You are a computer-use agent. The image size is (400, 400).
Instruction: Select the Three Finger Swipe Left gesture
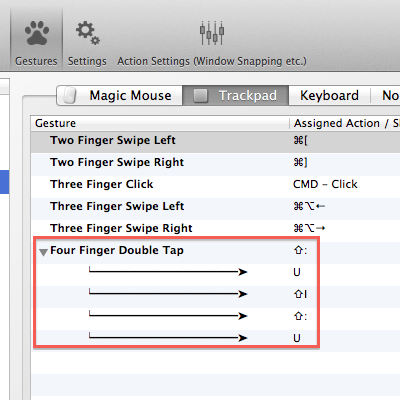point(215,207)
